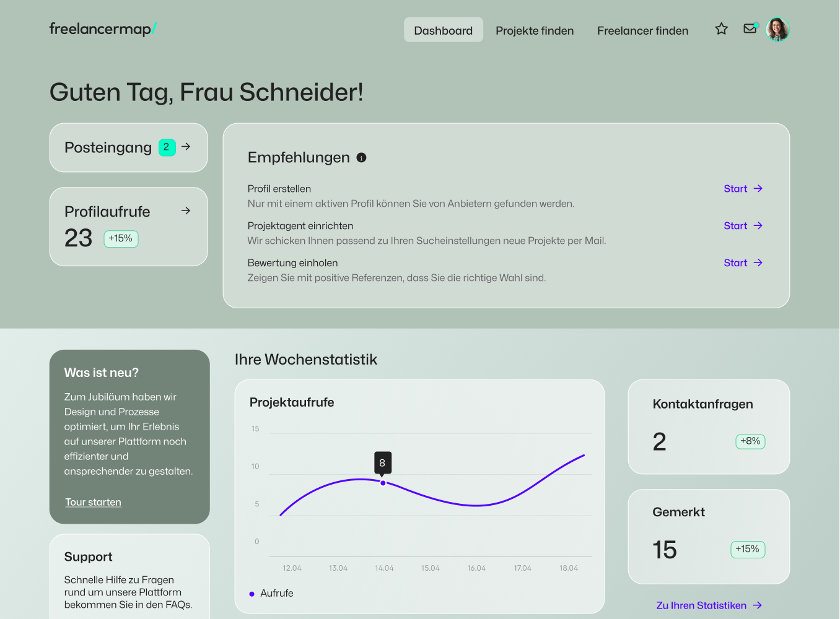This screenshot has height=619, width=840.
Task: Click the Profilaufrufe arrow icon
Action: click(x=186, y=211)
